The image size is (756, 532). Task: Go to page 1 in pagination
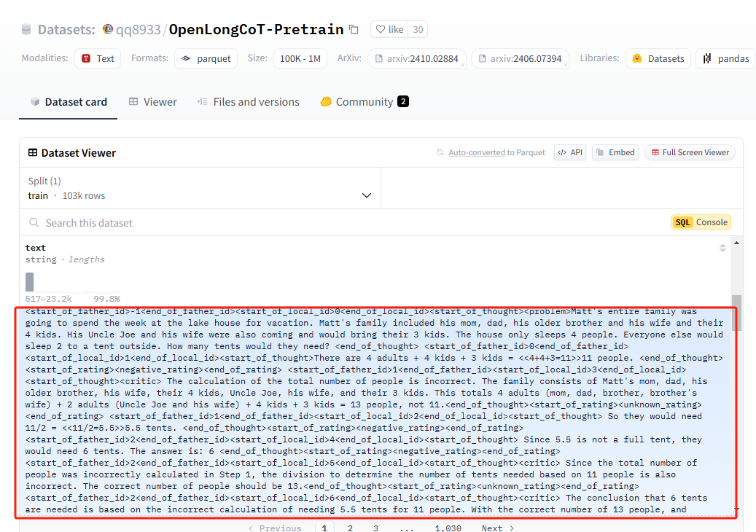324,528
